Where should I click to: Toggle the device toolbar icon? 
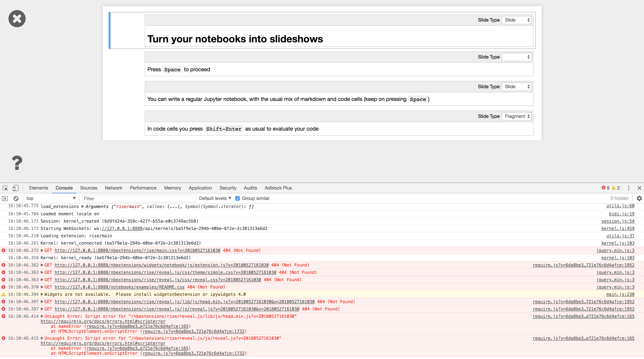tap(16, 188)
